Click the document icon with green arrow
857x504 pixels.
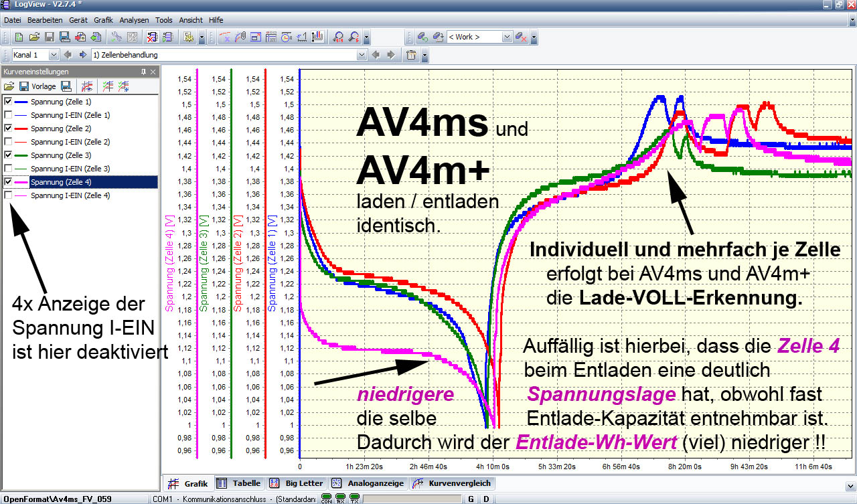coord(167,37)
